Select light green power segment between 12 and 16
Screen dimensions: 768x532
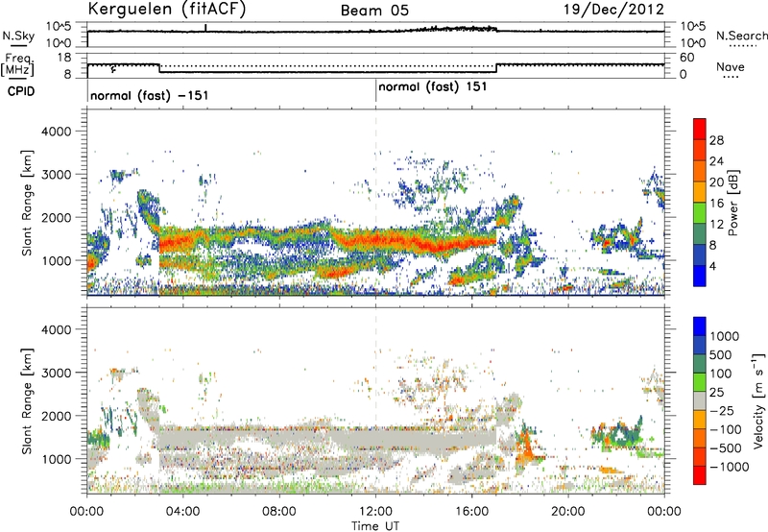coord(700,213)
